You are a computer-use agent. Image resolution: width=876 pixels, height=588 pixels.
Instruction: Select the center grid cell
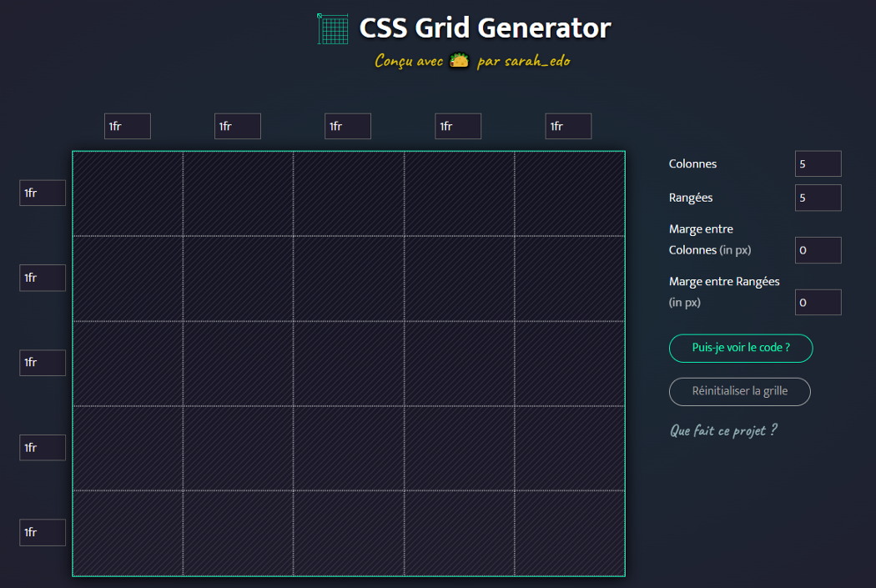[x=349, y=364]
